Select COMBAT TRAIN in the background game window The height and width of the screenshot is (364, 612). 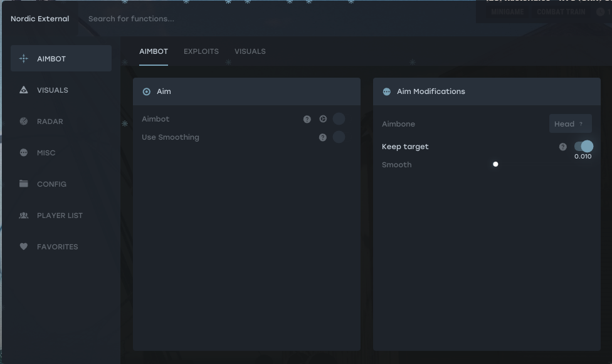pyautogui.click(x=561, y=12)
